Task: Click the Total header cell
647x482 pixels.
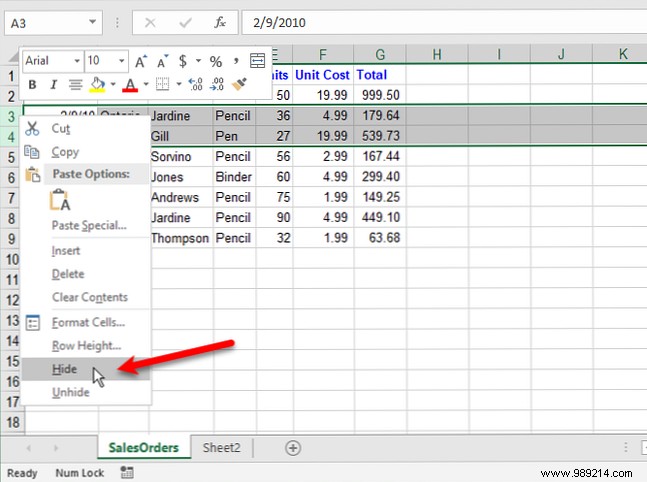Action: tap(380, 75)
